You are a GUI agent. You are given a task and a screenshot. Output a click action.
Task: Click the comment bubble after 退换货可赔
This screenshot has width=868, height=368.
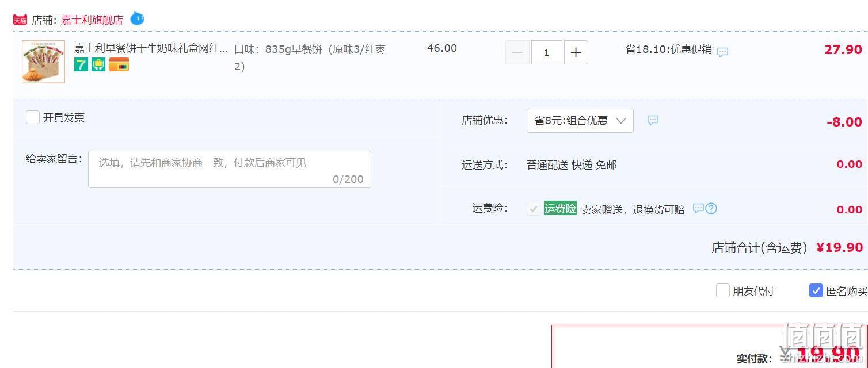698,208
